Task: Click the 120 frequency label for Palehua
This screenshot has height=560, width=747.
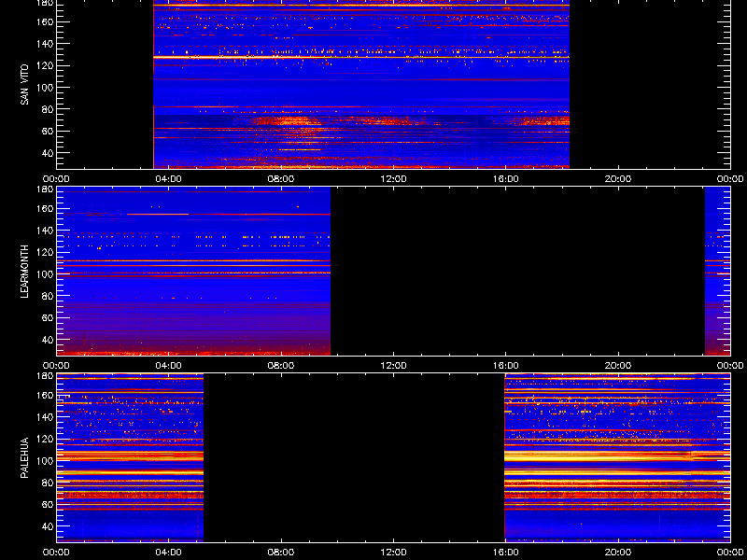Action: click(45, 439)
